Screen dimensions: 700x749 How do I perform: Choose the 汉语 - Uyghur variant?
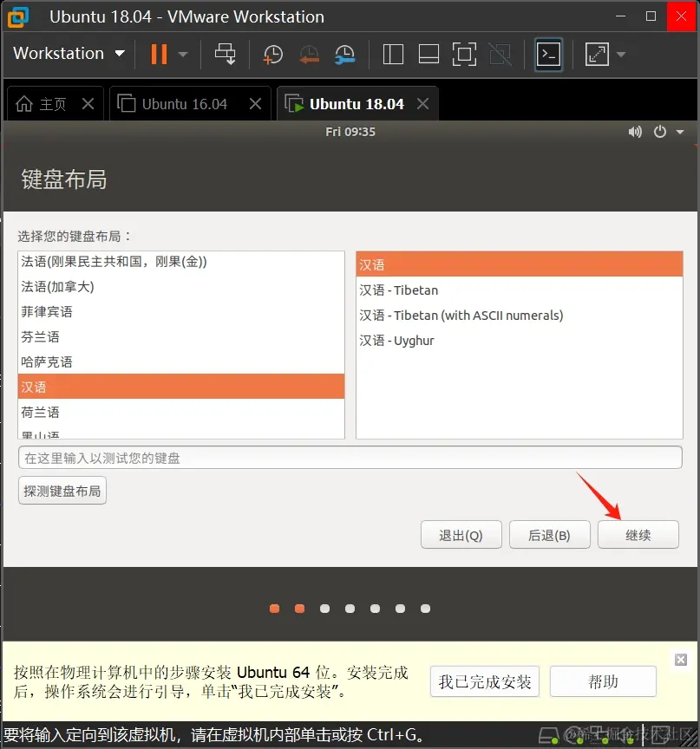coord(520,341)
